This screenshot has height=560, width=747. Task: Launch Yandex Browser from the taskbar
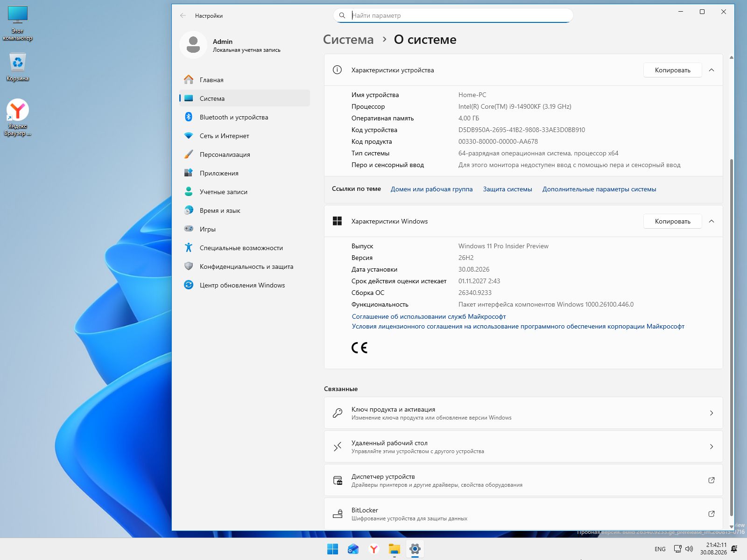[x=374, y=549]
